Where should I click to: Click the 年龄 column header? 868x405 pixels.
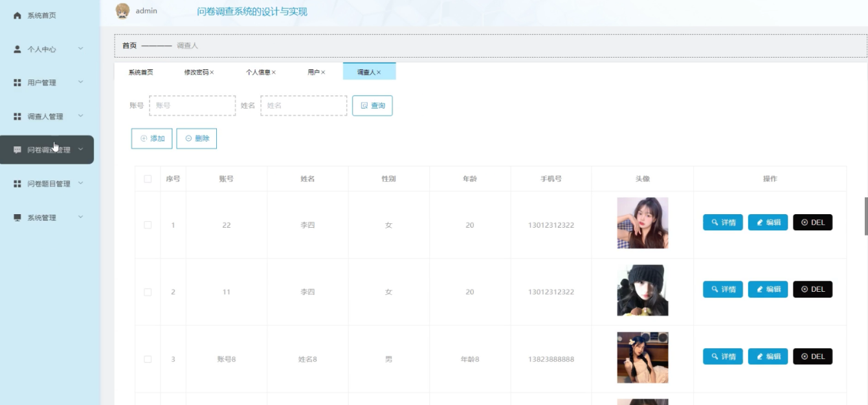coord(470,179)
